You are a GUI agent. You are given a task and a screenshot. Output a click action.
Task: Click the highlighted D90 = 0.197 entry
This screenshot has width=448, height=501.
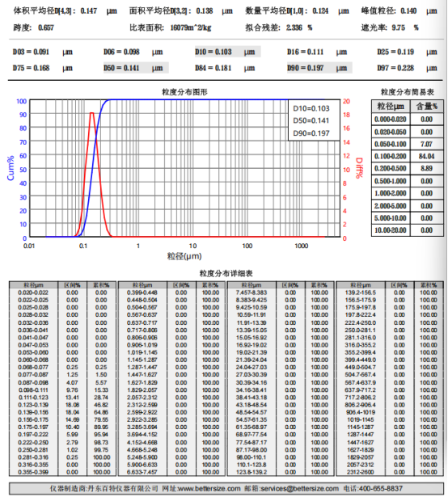[319, 68]
